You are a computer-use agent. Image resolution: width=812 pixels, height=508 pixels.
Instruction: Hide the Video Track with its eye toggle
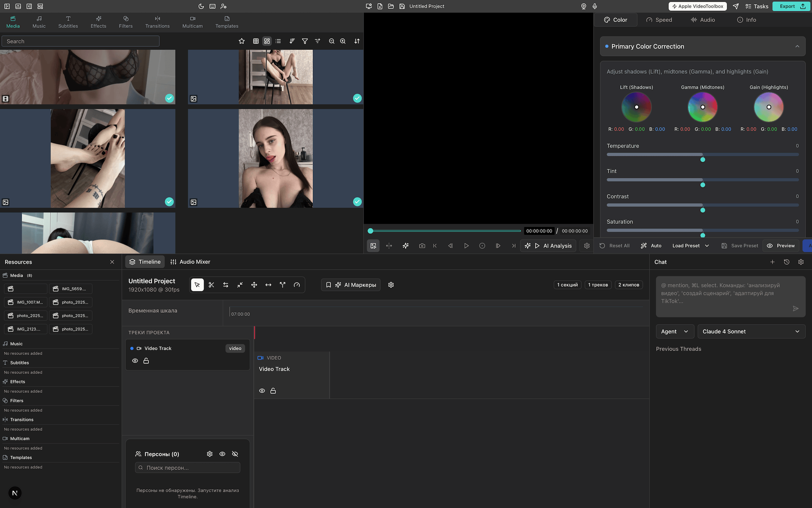pos(135,361)
